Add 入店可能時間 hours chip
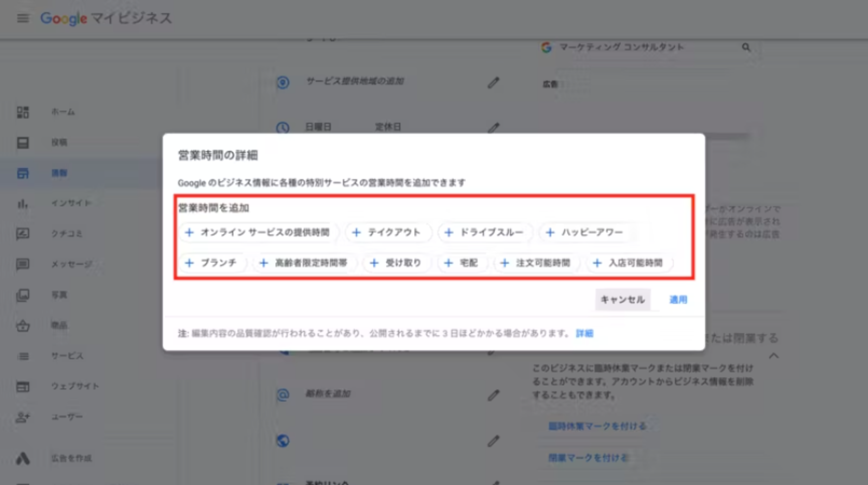868x485 pixels. 630,263
